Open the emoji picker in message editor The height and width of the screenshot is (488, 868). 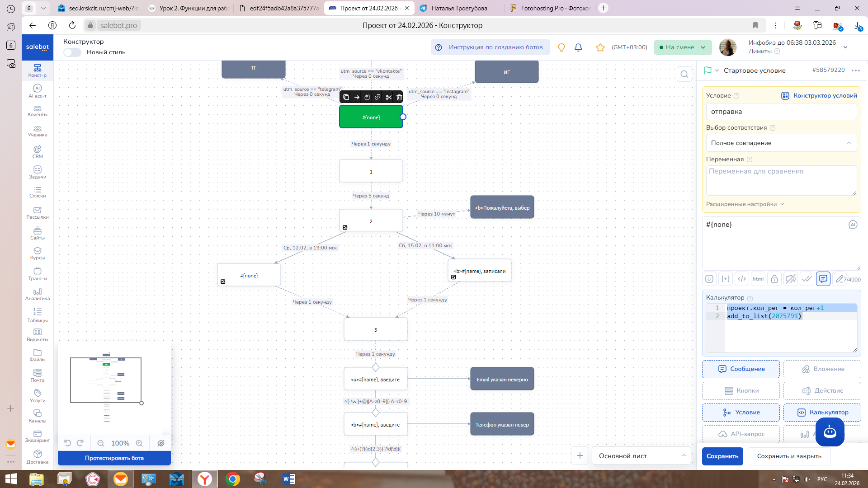pyautogui.click(x=709, y=279)
